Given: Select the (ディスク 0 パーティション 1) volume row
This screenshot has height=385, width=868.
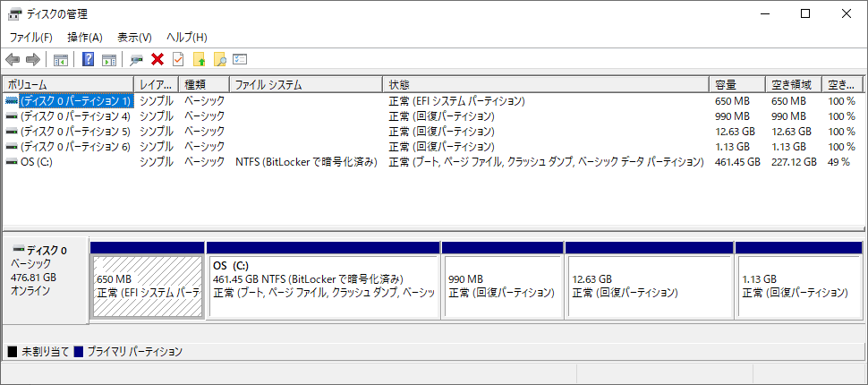Looking at the screenshot, I should [433, 101].
